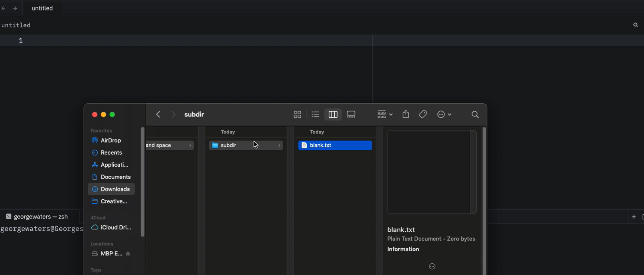Switch Finder to gallery view
Screen dimensions: 644x275
tap(351, 114)
